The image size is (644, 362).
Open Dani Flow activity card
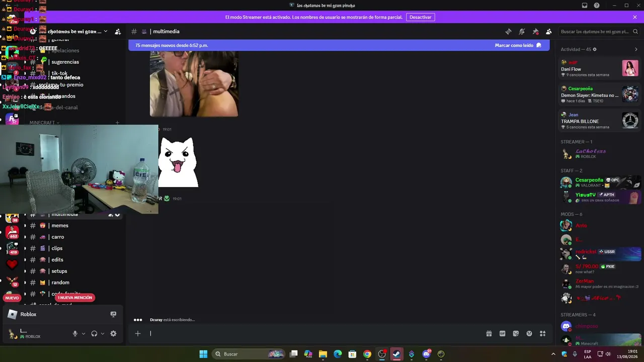point(599,68)
